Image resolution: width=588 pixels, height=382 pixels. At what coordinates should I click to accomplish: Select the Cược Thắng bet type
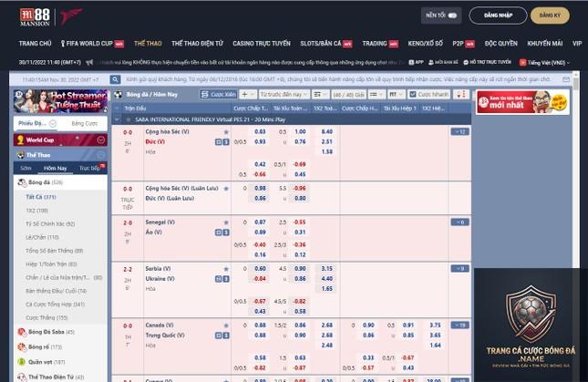(46, 318)
